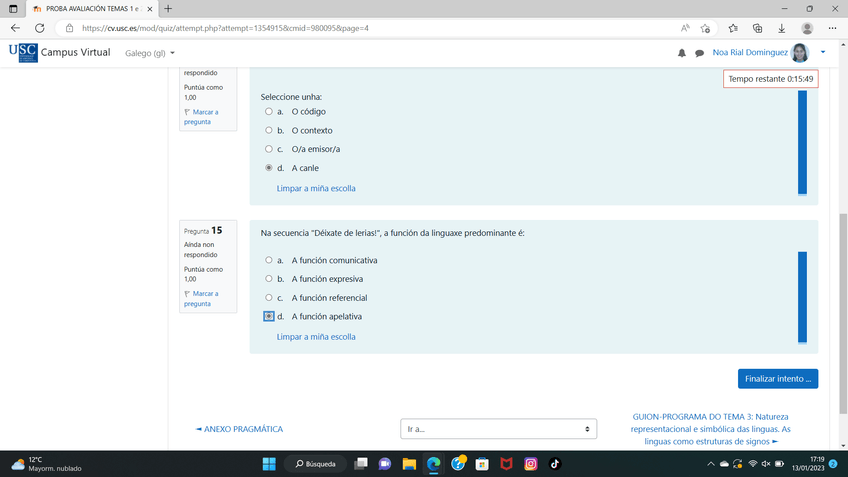Open network and volume quick settings
848x477 pixels.
pyautogui.click(x=766, y=464)
